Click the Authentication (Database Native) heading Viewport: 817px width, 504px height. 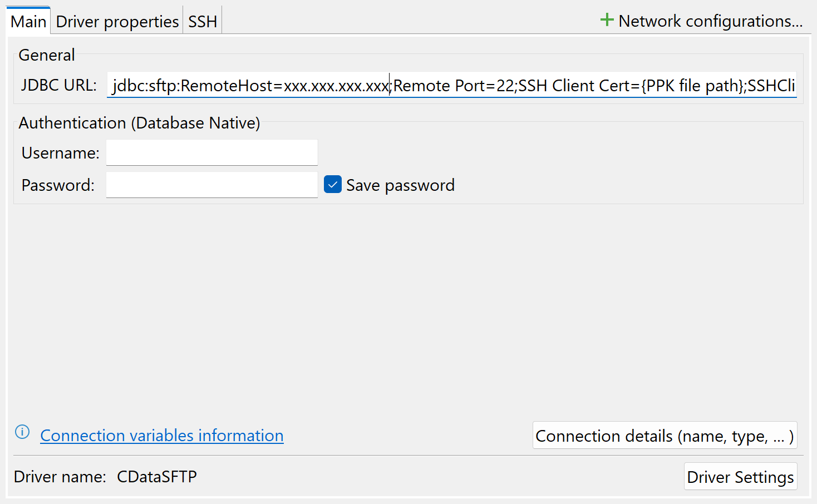(140, 123)
